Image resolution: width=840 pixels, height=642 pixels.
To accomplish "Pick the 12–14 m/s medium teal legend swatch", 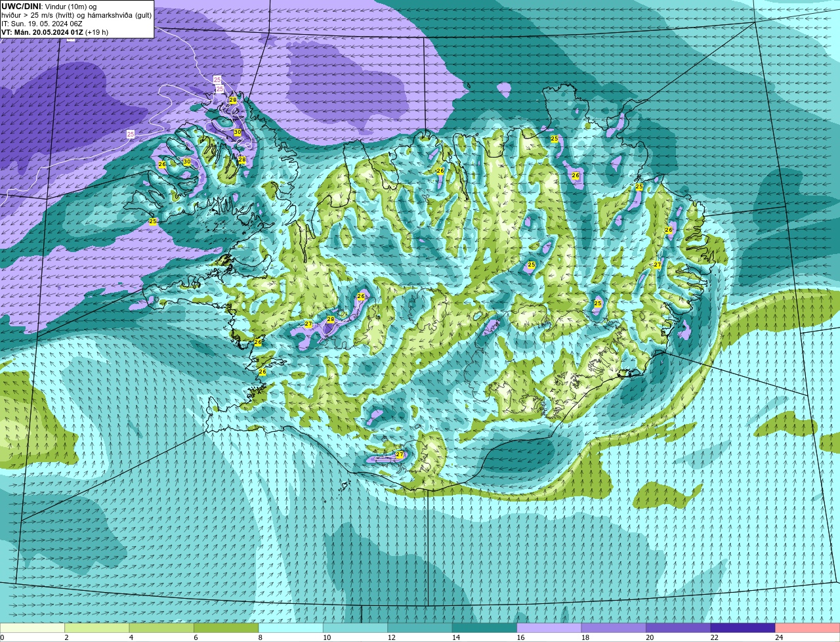I will [x=420, y=628].
